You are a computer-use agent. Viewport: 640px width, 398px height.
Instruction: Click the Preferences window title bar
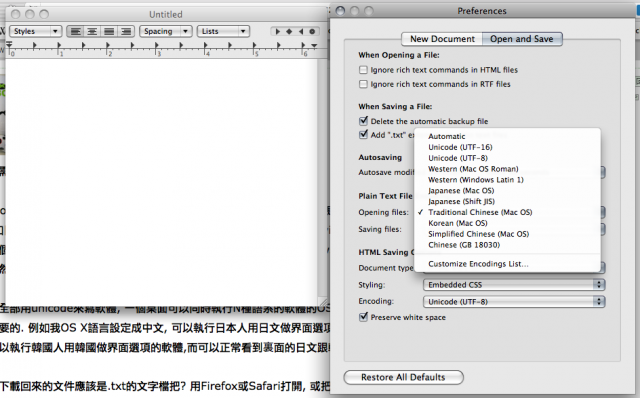coord(482,11)
